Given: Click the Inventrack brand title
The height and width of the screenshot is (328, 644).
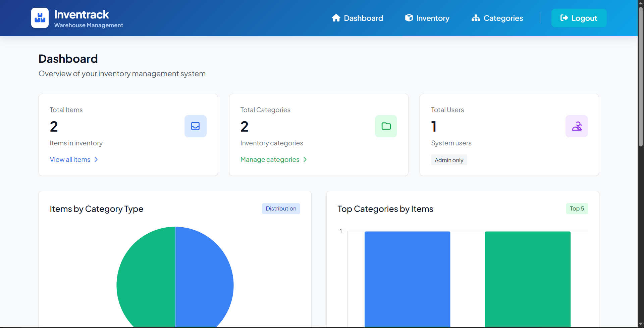Looking at the screenshot, I should [x=82, y=14].
